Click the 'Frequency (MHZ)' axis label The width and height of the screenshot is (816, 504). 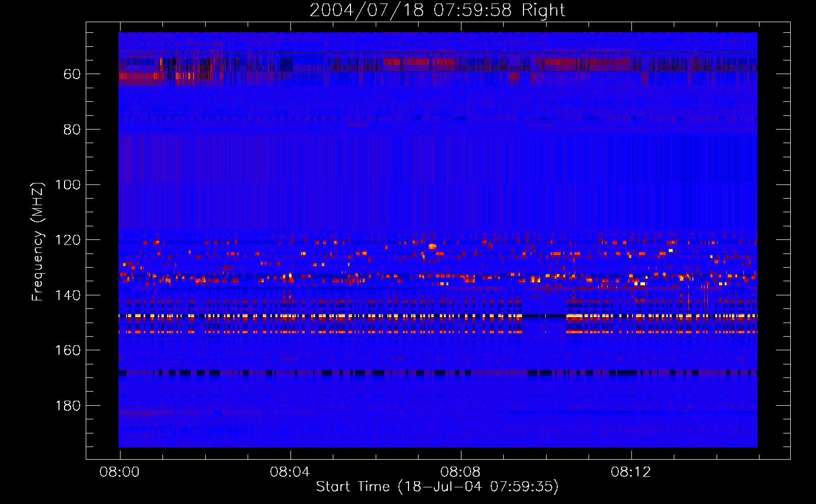(x=38, y=241)
